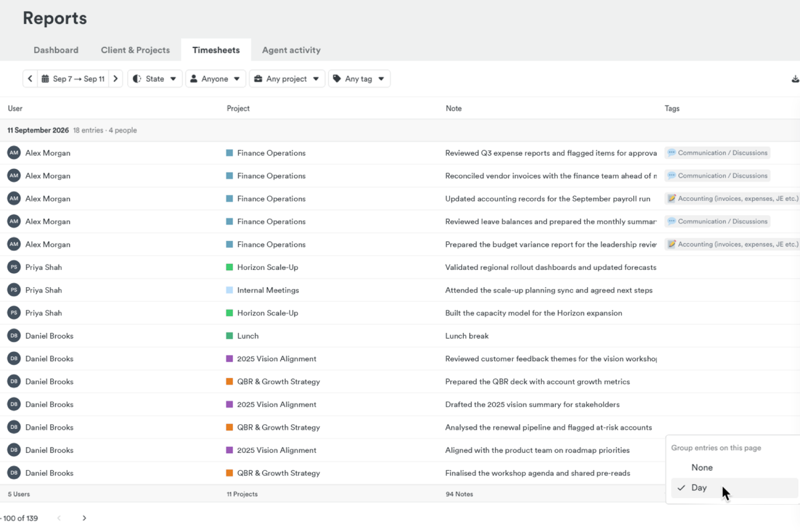Click 'Horizon Scale-Up' on Validated regional rollout row

268,267
